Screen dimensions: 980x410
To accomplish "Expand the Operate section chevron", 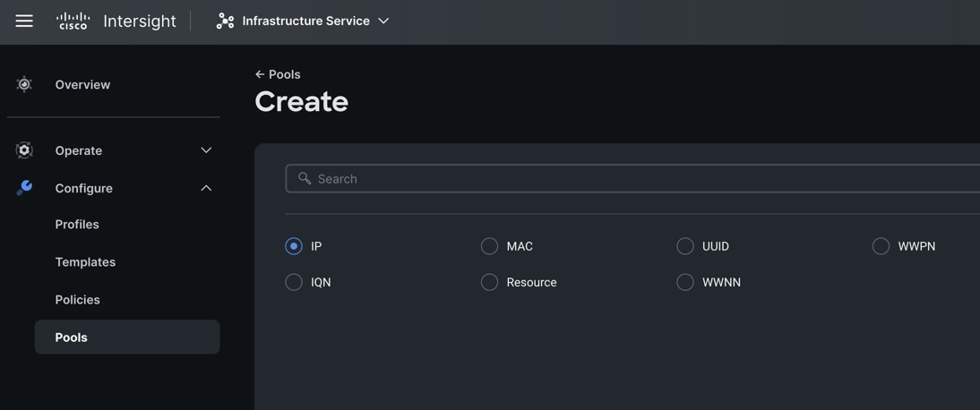I will (x=206, y=150).
